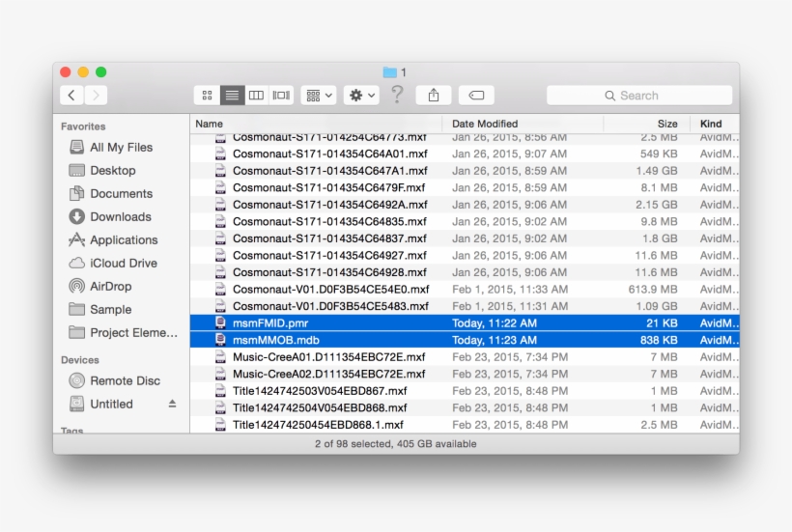
Task: Click the Favorites sidebar heading
Action: (83, 126)
